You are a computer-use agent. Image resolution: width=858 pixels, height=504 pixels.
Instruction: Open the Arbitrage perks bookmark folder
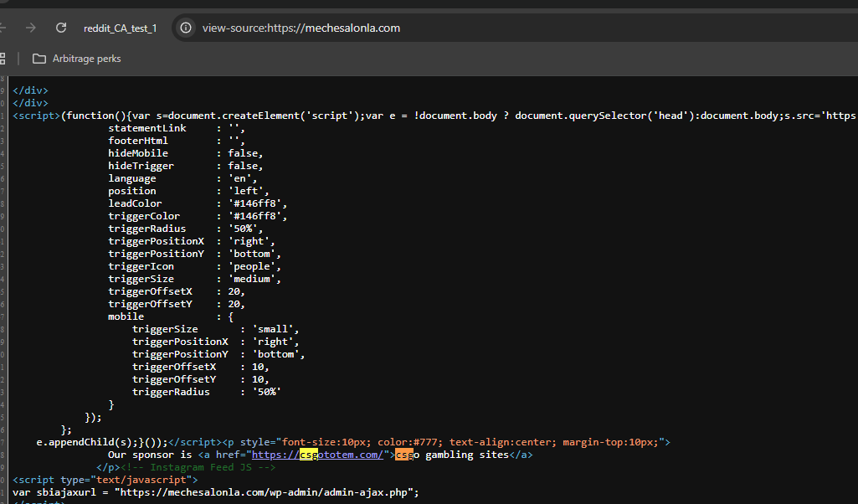coord(77,59)
